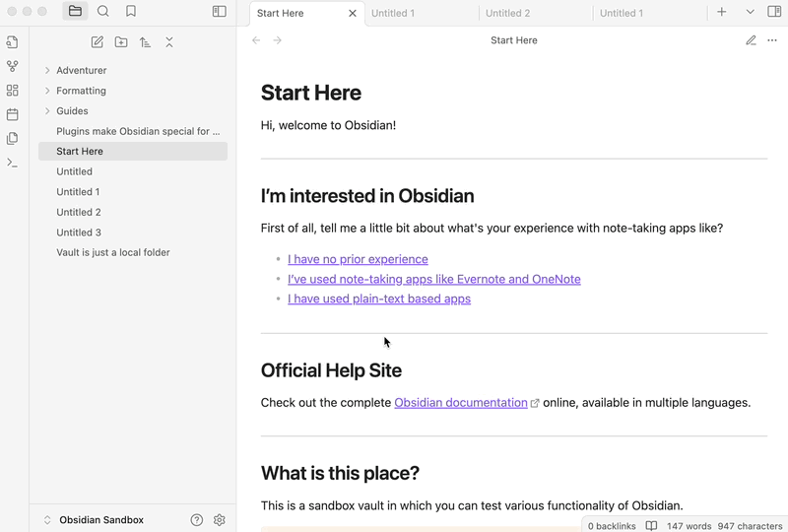Open quick switcher from ribbon
788x532 pixels.
click(13, 42)
